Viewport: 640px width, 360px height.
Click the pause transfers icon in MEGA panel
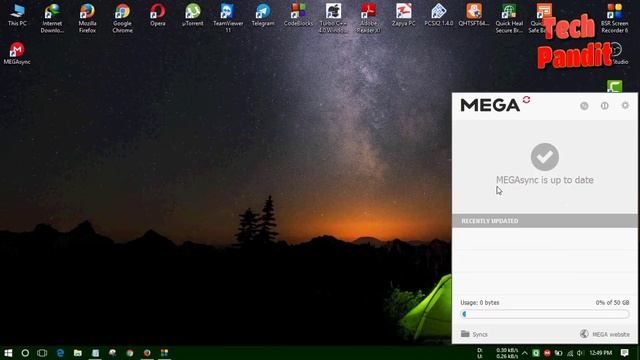tap(604, 106)
